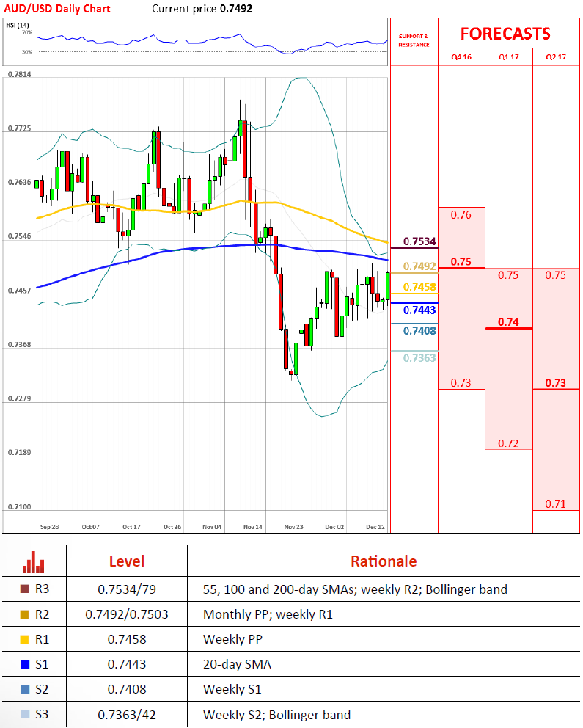Image resolution: width=583 pixels, height=728 pixels.
Task: Click the 20-day SMA rationale cell
Action: (237, 664)
